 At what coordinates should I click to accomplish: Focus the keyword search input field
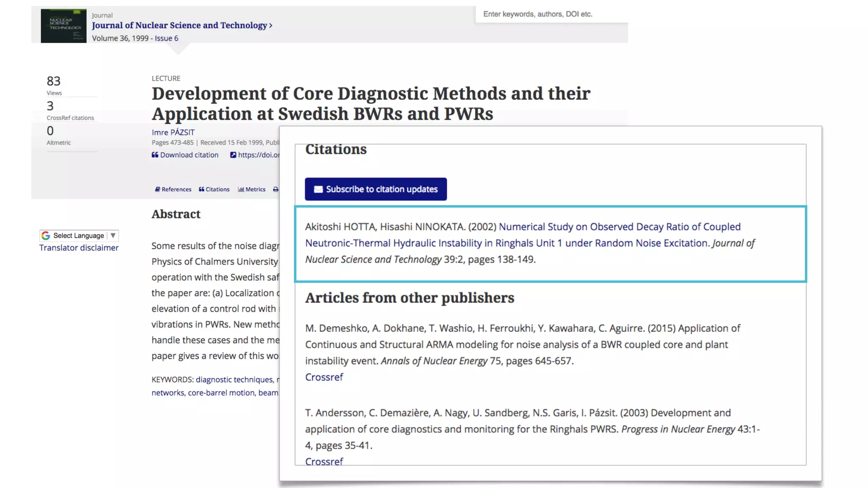coord(551,14)
